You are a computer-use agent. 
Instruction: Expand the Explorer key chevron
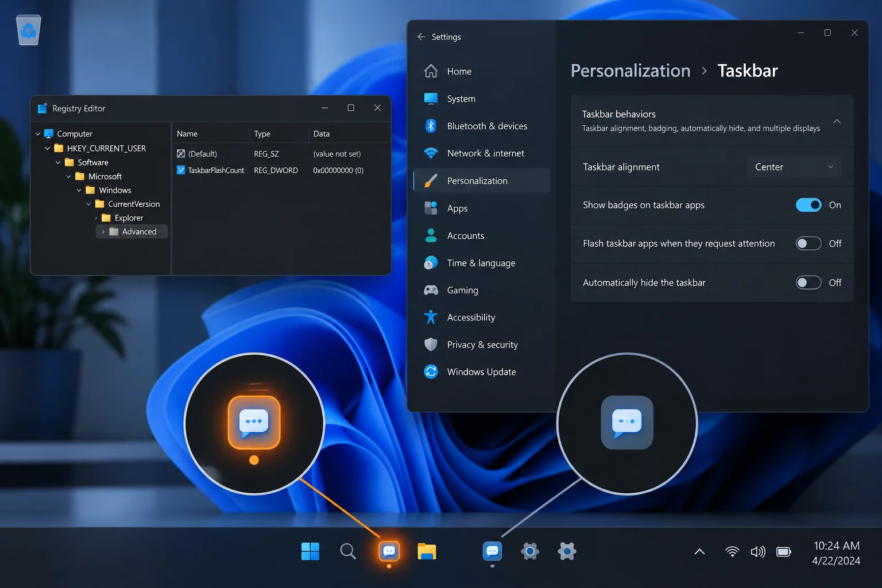click(96, 218)
